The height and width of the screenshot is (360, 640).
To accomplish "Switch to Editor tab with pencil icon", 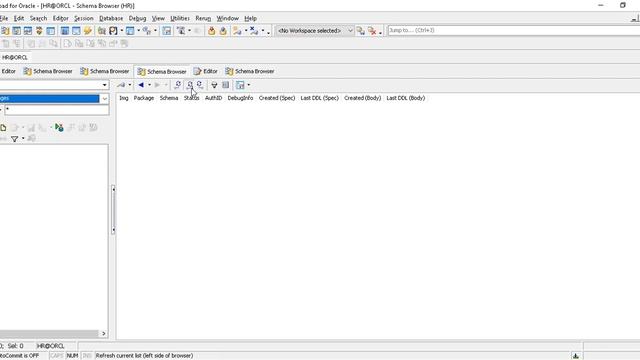I will tap(206, 71).
